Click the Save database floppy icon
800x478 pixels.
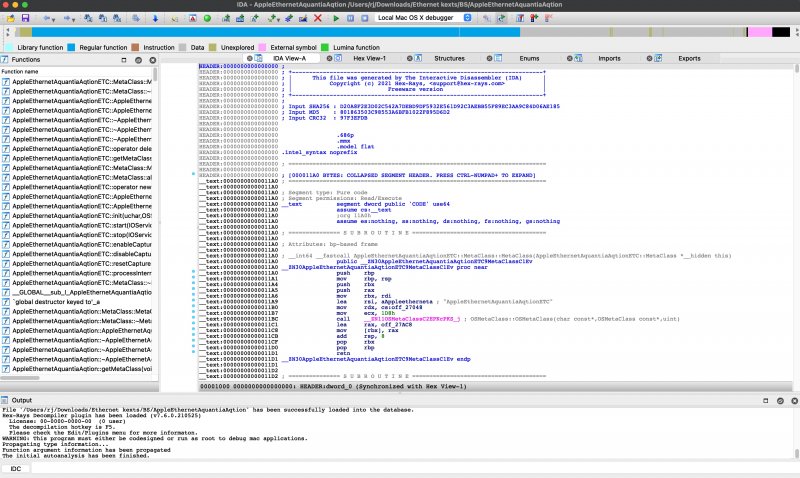coord(27,18)
